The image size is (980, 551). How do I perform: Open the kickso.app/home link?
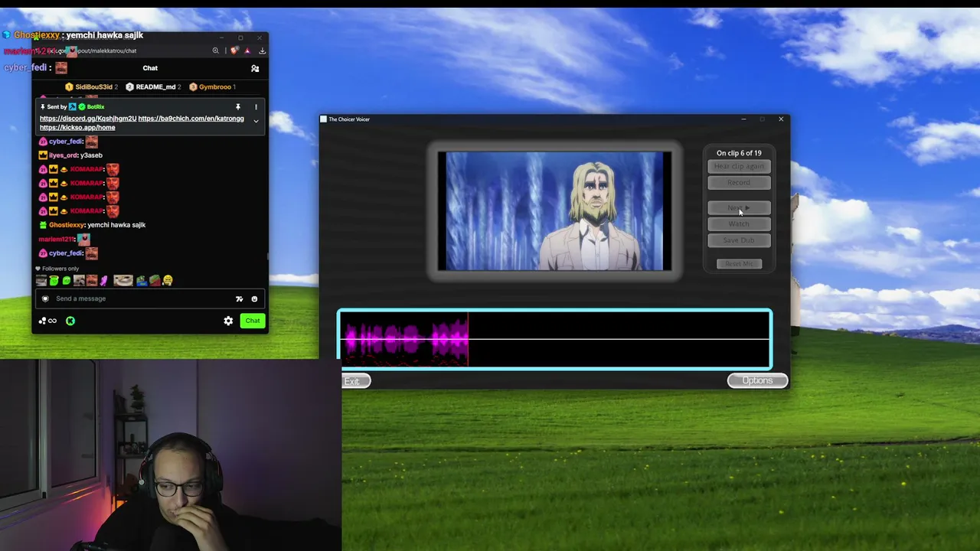(77, 128)
